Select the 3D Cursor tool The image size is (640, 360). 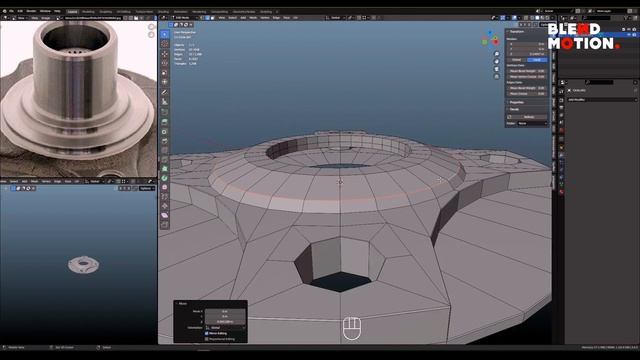(x=165, y=44)
